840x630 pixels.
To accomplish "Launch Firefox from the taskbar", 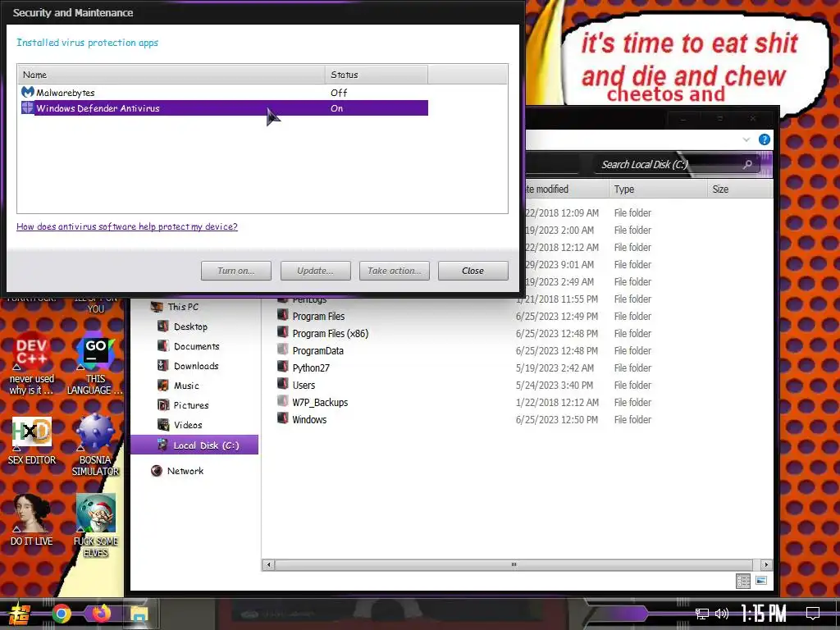I will click(x=101, y=614).
